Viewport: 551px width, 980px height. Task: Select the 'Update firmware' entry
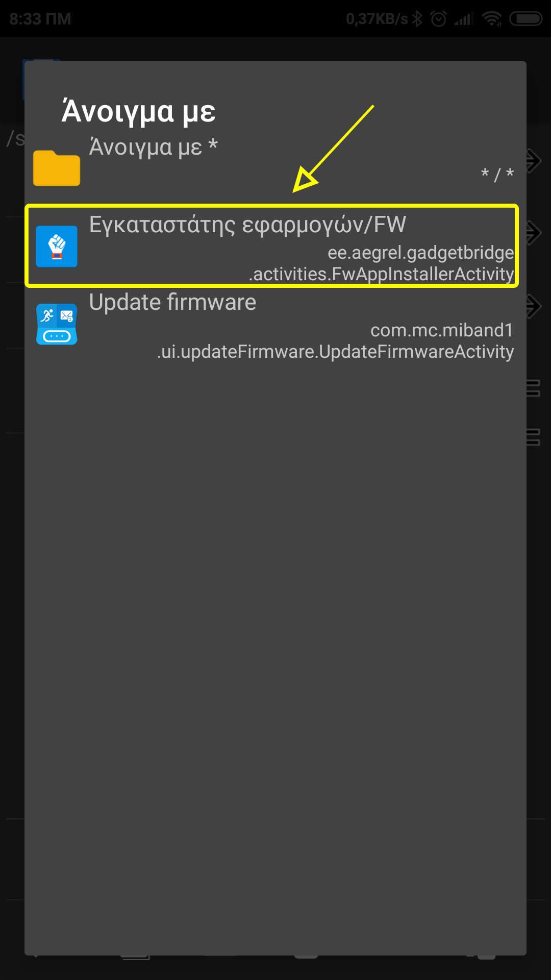(x=275, y=325)
